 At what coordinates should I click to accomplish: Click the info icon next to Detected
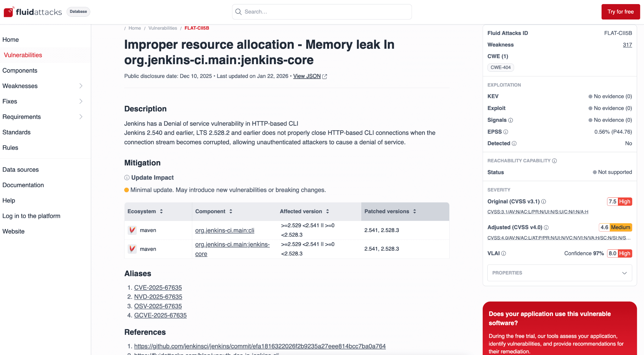514,143
